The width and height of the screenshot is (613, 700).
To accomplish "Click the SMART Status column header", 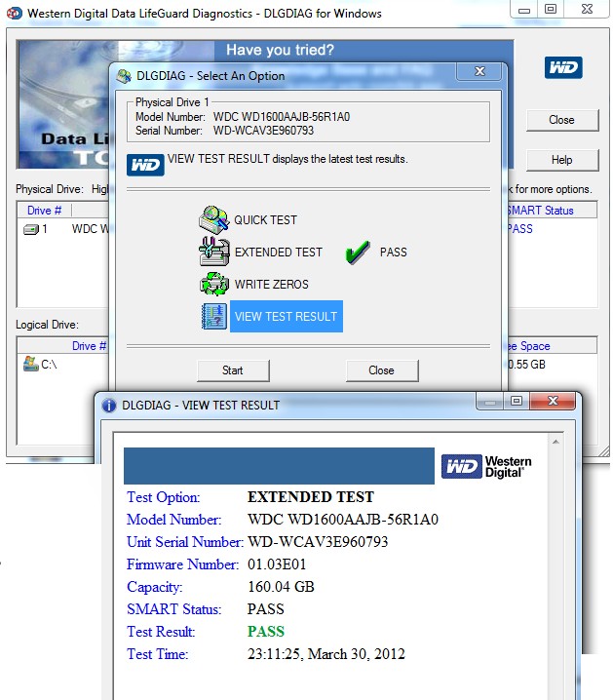I will (x=552, y=211).
